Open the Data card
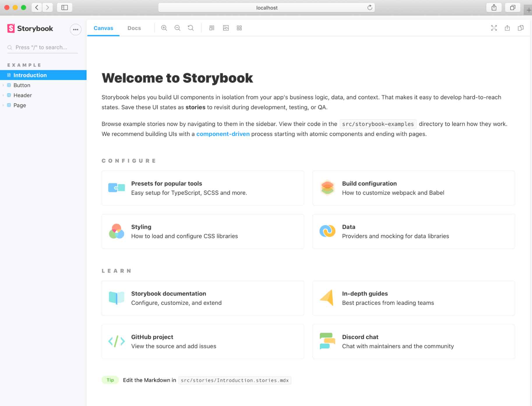This screenshot has width=532, height=406. click(413, 231)
